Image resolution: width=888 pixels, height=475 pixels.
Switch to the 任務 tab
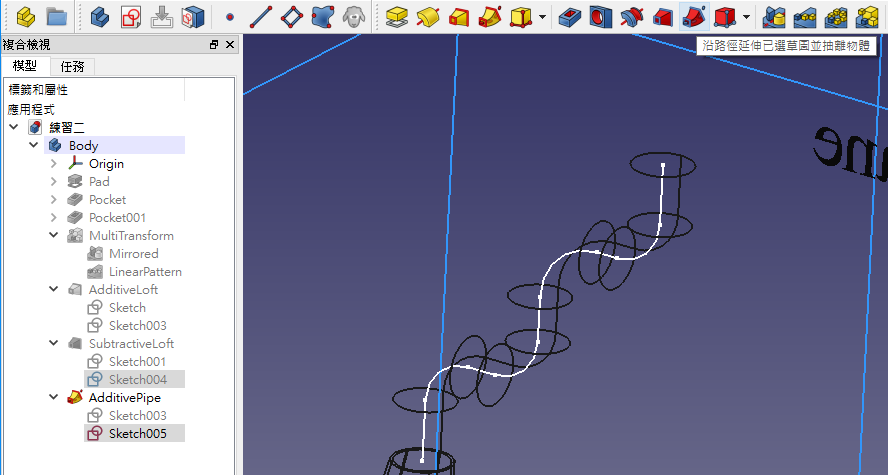(72, 67)
